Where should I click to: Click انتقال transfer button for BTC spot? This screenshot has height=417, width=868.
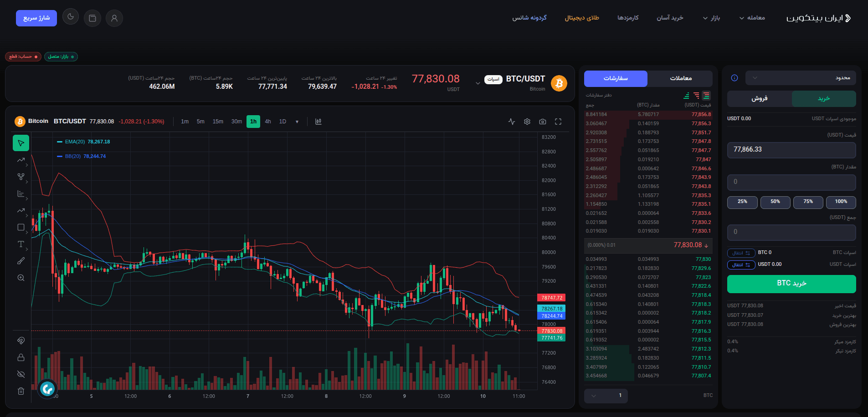click(x=741, y=253)
